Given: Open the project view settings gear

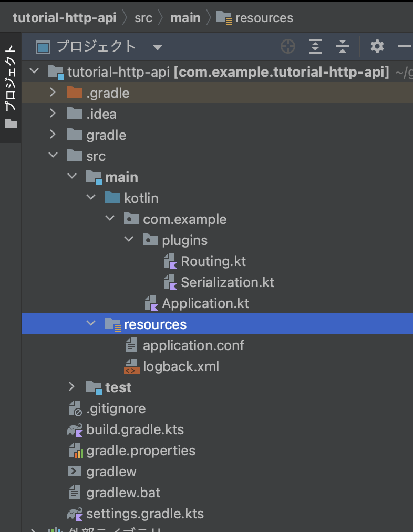Looking at the screenshot, I should click(377, 46).
